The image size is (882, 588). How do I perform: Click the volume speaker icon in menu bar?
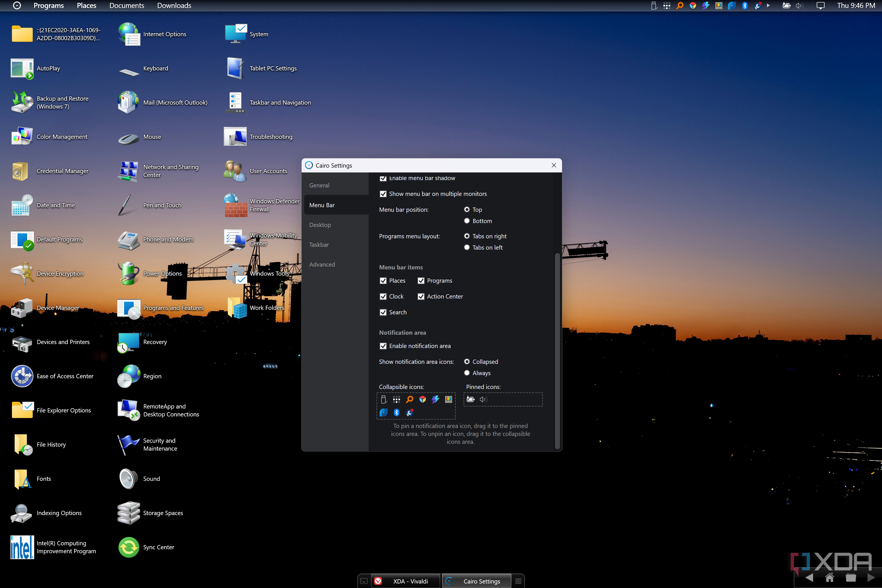tap(799, 6)
